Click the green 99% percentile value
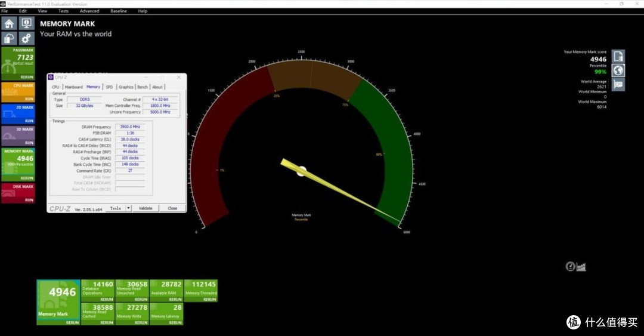The image size is (644, 336). [600, 72]
